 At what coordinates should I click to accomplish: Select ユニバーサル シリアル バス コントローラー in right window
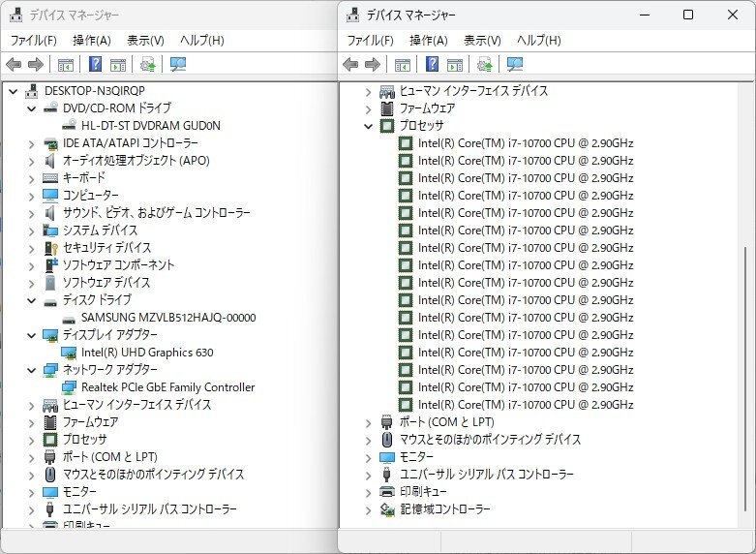coord(487,475)
